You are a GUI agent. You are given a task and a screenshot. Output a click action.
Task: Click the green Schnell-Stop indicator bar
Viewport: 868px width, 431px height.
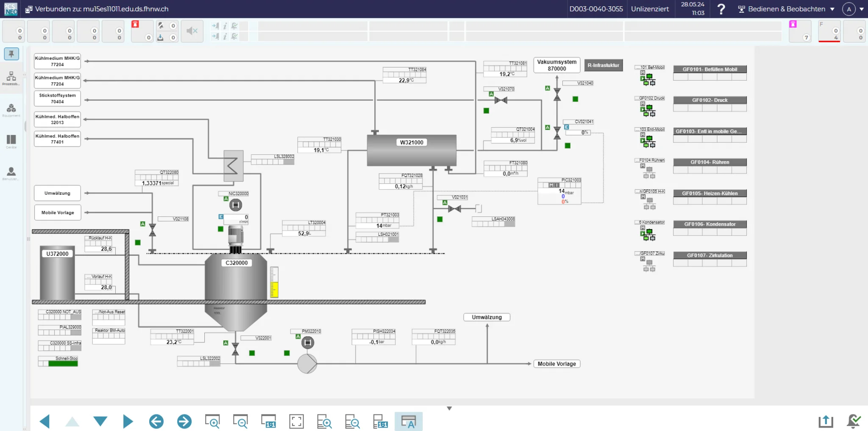[63, 364]
